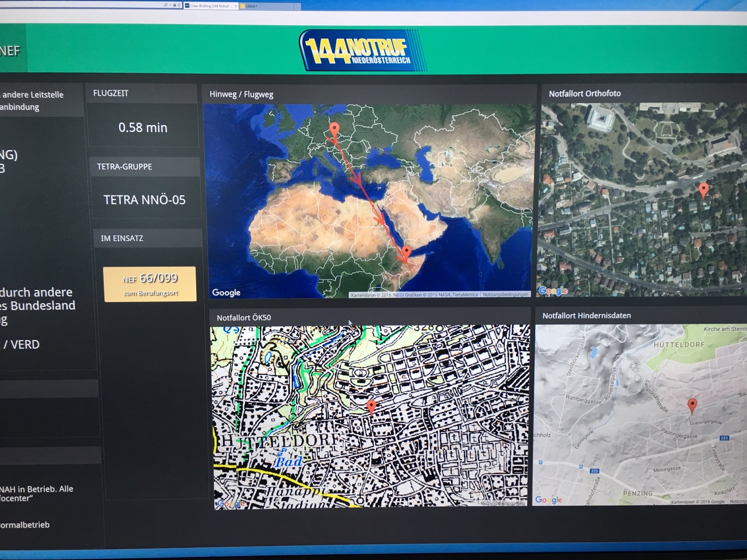Click the Notfallort Orthofoto panel title
Screen dimensions: 747x560
pos(585,93)
